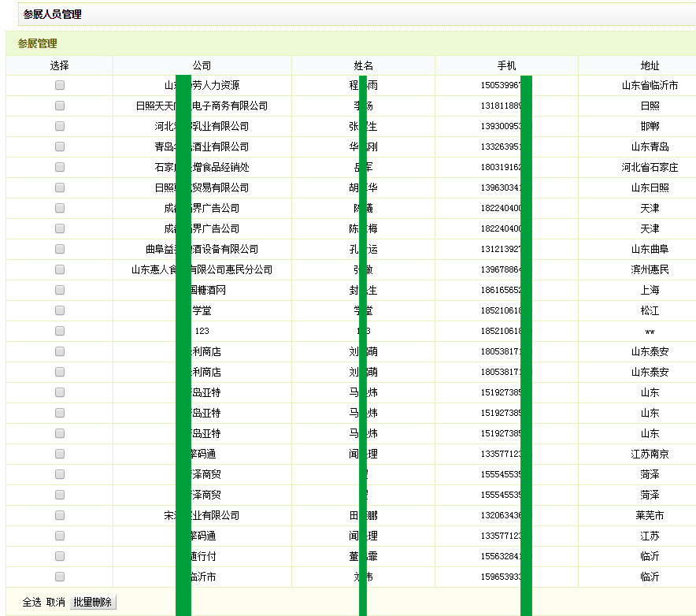Check the box for 松江 row

click(x=60, y=310)
